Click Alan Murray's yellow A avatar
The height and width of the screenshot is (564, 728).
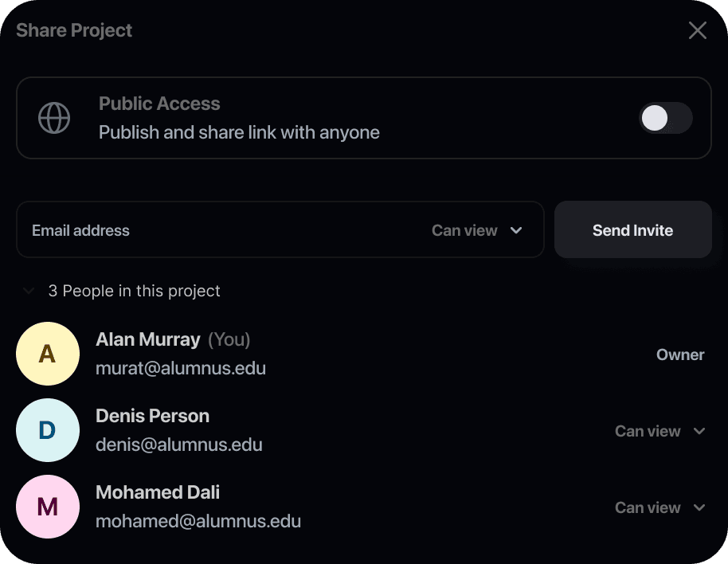(48, 354)
